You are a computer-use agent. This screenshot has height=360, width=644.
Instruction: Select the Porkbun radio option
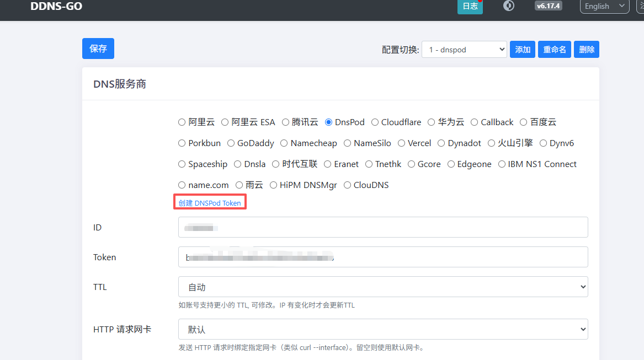[x=182, y=143]
